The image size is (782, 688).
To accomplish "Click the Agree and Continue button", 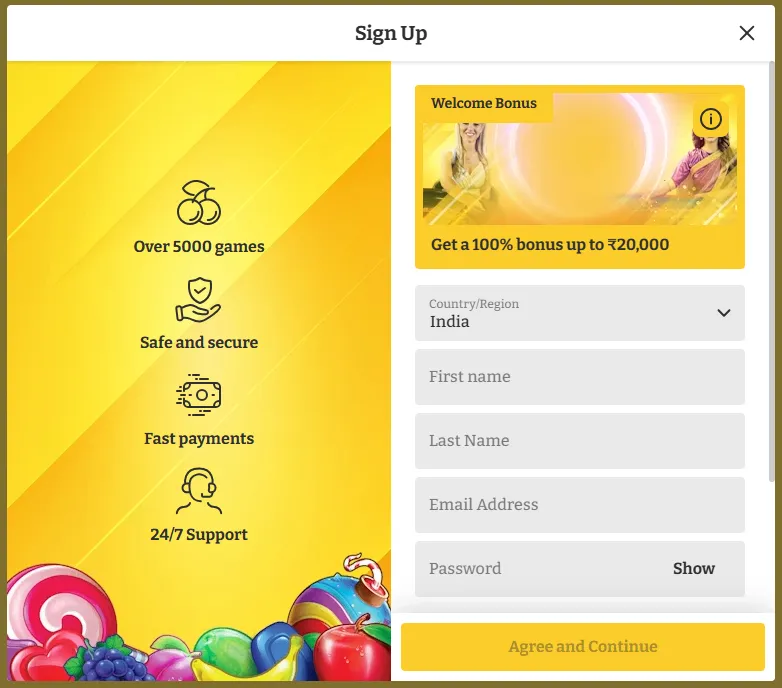I will [x=583, y=647].
